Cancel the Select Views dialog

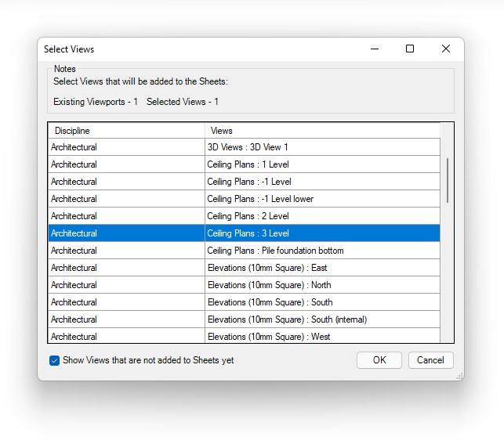430,360
